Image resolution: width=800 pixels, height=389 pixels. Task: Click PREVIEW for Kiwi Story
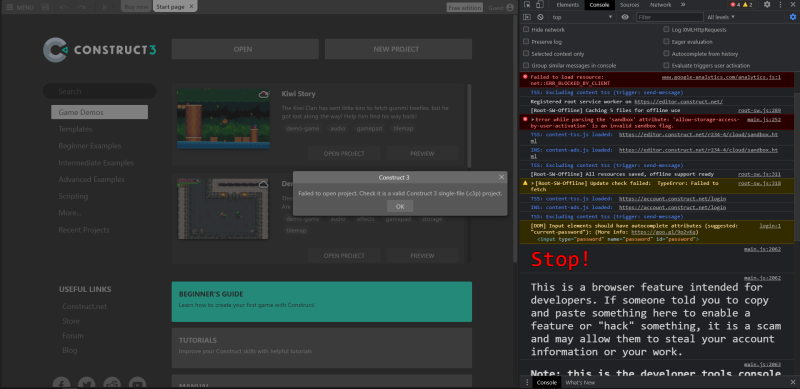(422, 154)
